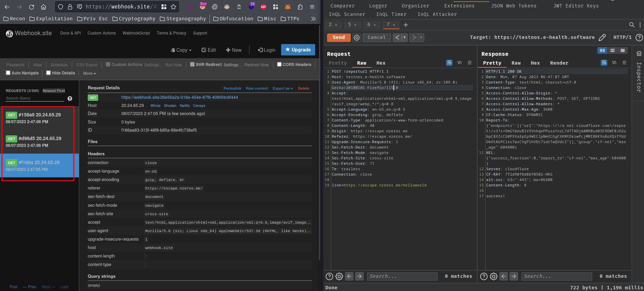644x291 pixels.
Task: Bookmark this page with the star icon
Action: [173, 7]
